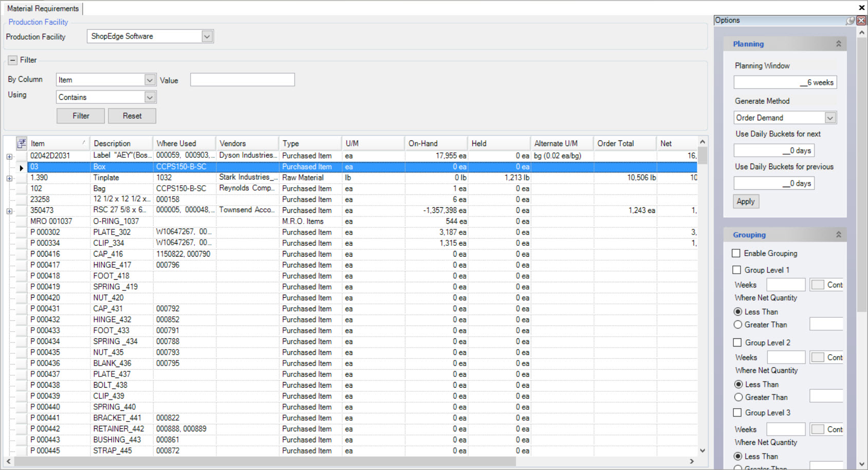Click the Sort by Held column header
The height and width of the screenshot is (470, 868).
(500, 143)
